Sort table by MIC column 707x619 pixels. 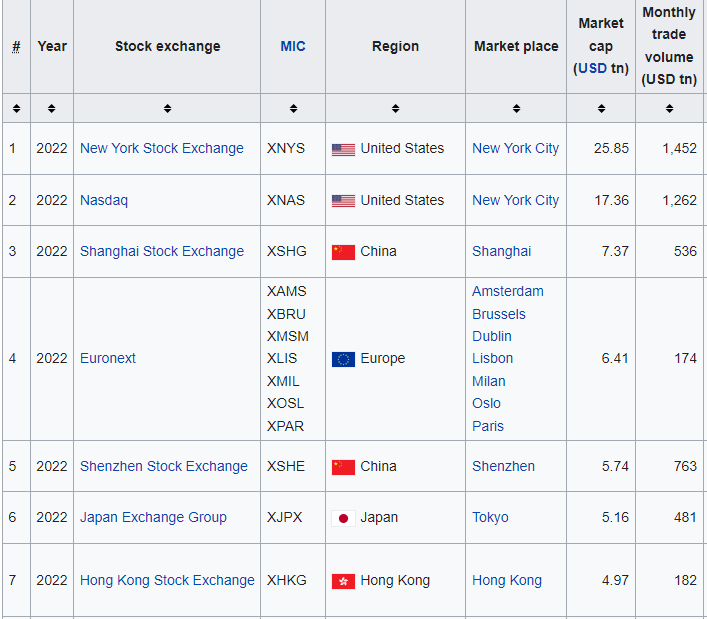click(293, 108)
